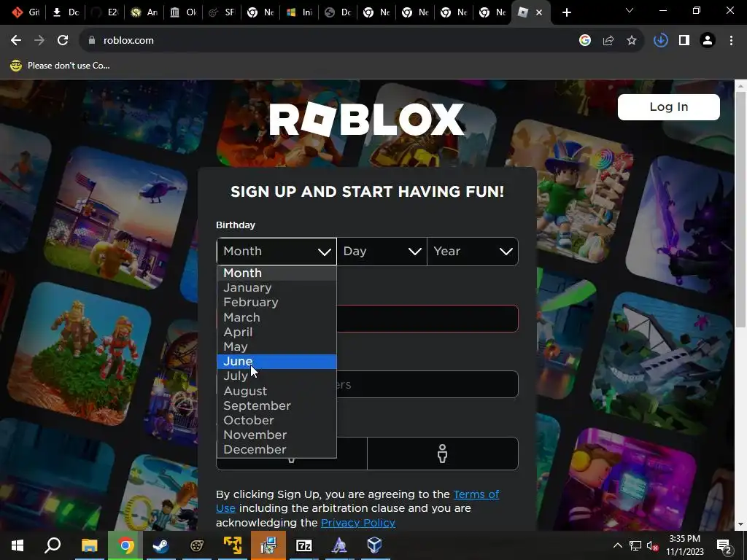Open Windows taskbar search
Screen dimensions: 747x560
(53, 545)
